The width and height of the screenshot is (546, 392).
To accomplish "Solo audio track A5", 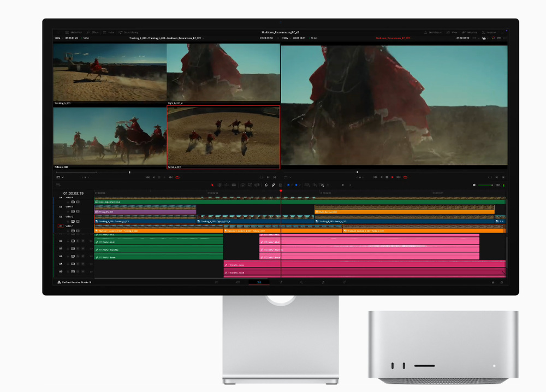I will pos(78,264).
